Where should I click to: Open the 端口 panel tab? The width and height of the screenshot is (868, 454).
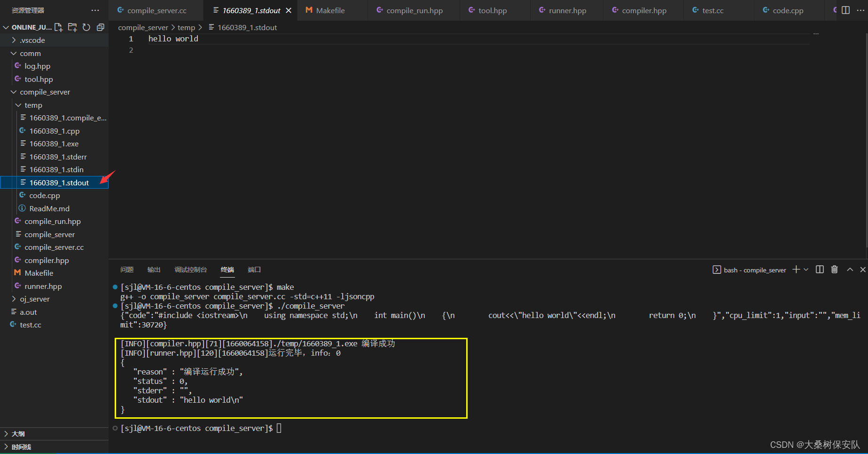coord(254,270)
